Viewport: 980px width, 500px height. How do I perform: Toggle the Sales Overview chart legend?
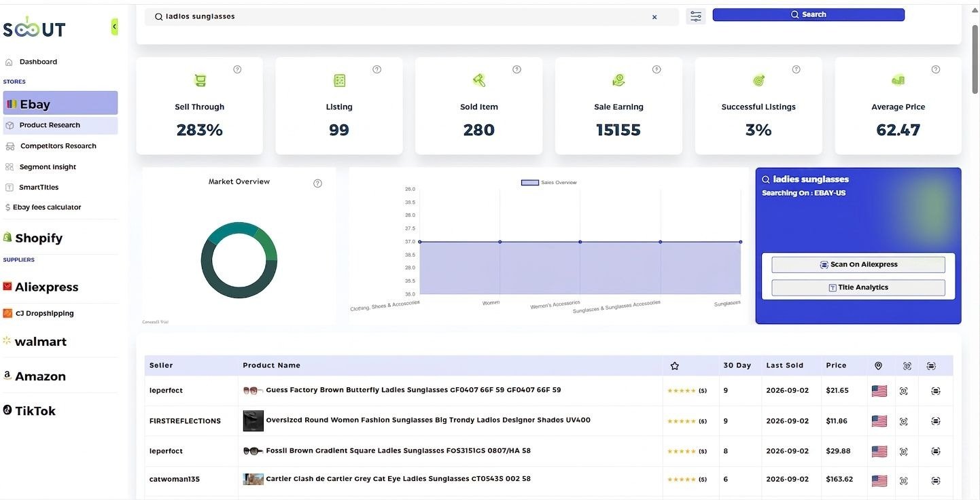point(549,182)
